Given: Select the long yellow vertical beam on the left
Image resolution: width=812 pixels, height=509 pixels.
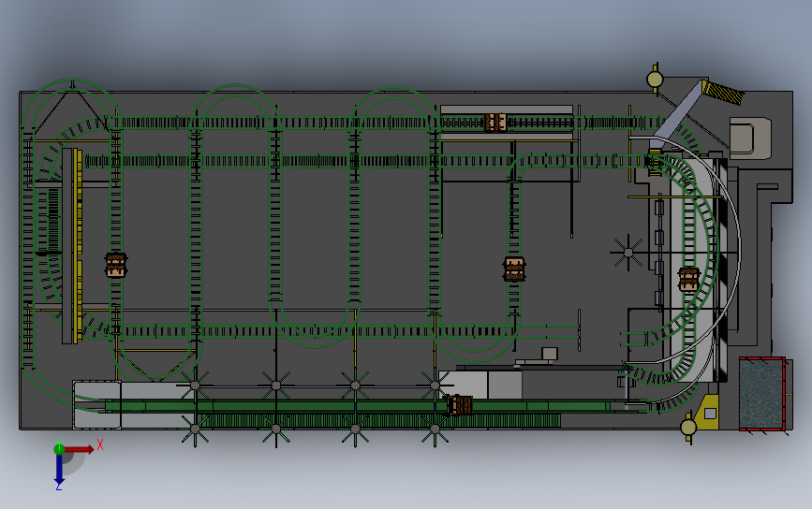Looking at the screenshot, I should (78, 246).
